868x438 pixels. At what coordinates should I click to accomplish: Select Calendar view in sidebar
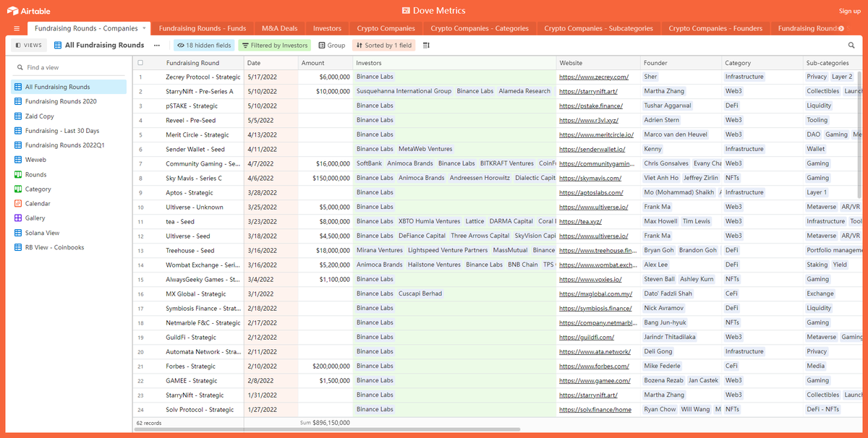pyautogui.click(x=69, y=203)
